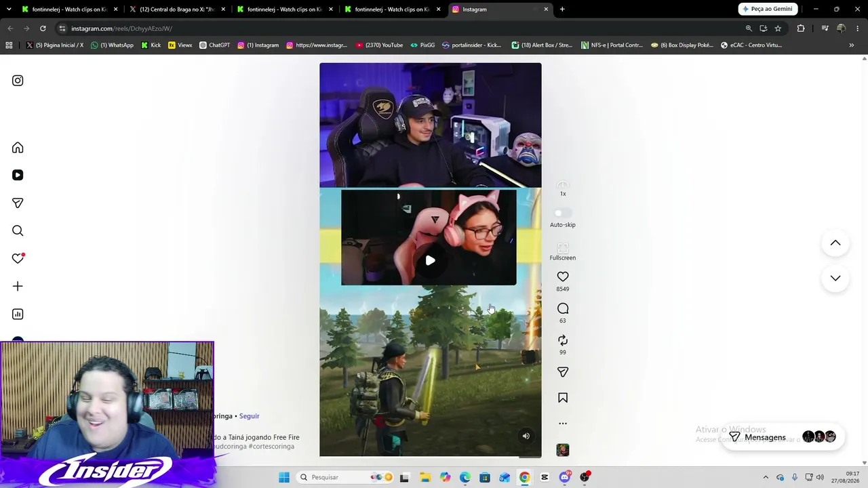The image size is (868, 488).
Task: Open the eCAC - Centro Virtu... bookmark
Action: 751,45
